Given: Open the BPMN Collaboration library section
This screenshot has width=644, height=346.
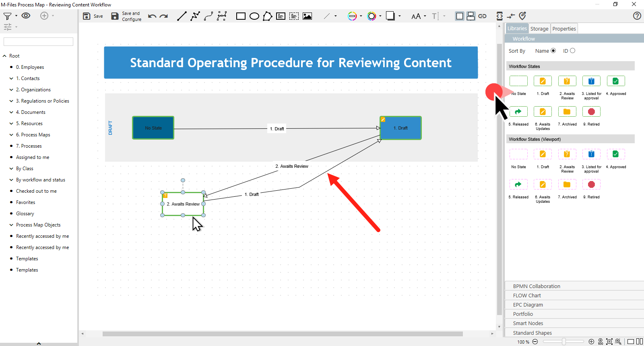Looking at the screenshot, I should (536, 286).
